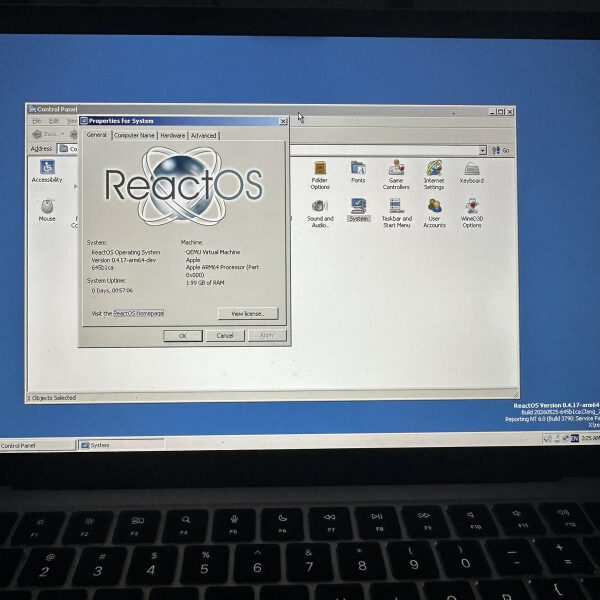The height and width of the screenshot is (600, 600).
Task: Open the Folder Options icon
Action: 320,175
